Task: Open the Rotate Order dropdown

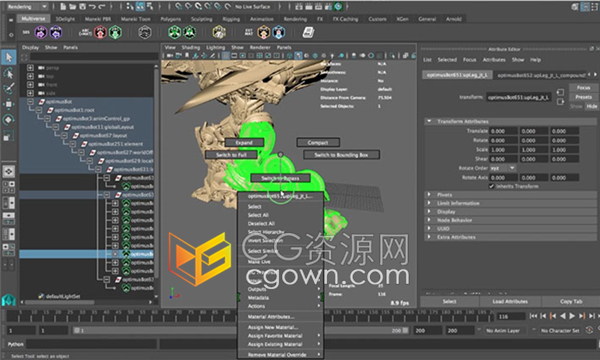Action: (x=503, y=168)
